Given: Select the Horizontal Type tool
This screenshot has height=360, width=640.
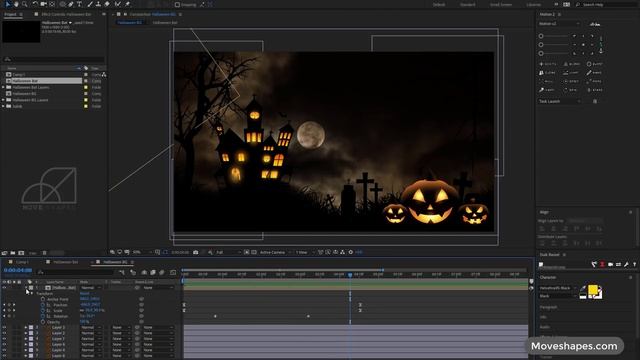Looking at the screenshot, I should [79, 4].
